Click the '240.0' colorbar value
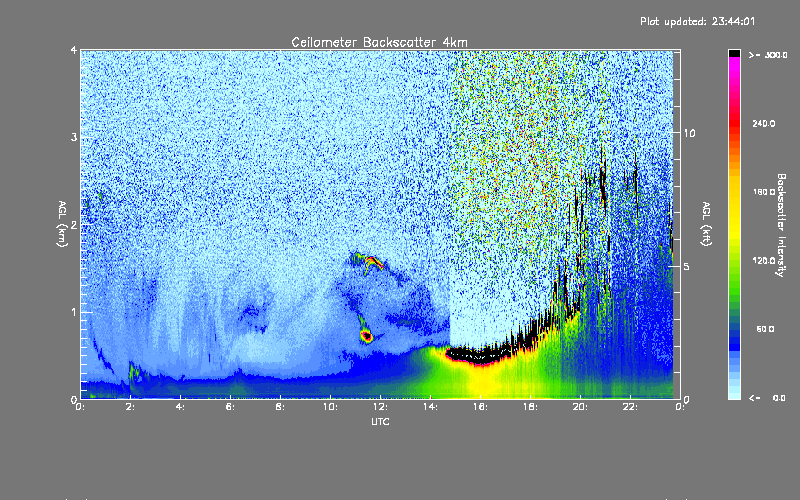This screenshot has height=500, width=800. pyautogui.click(x=764, y=123)
